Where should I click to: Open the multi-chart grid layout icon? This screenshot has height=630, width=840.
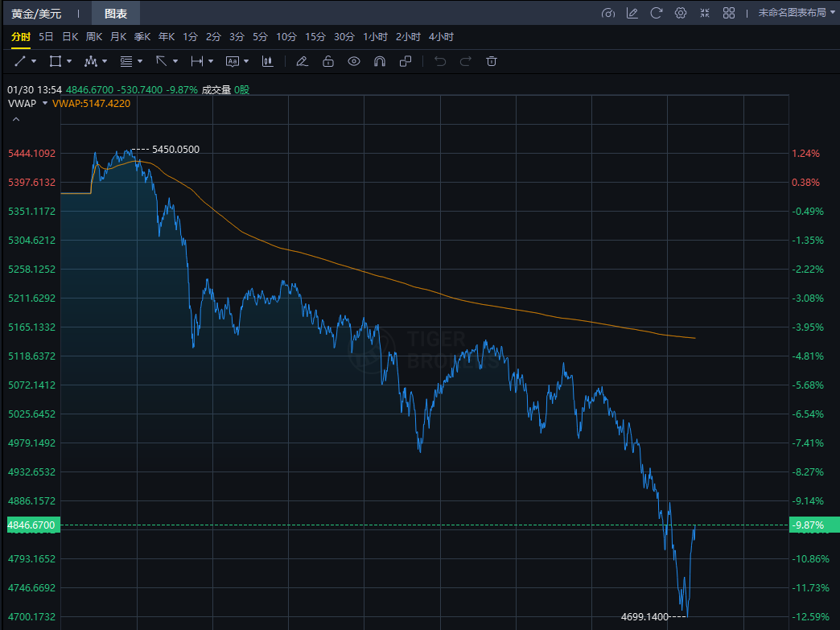click(729, 13)
